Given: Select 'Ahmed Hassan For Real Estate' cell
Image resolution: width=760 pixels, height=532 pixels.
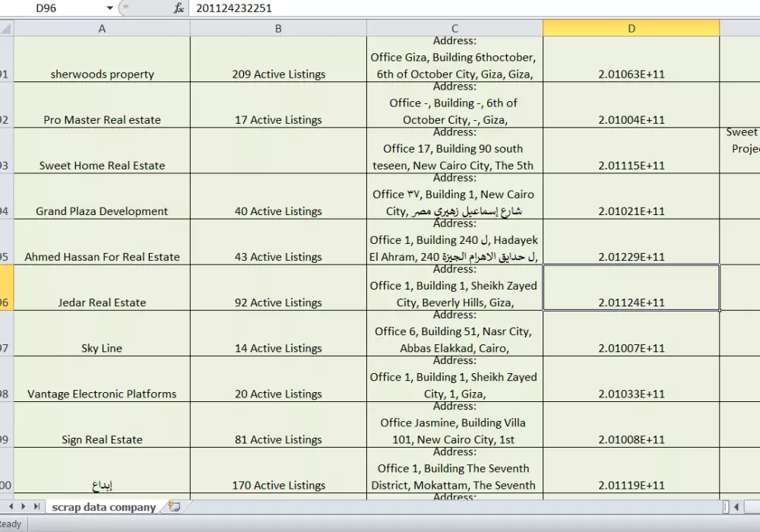Looking at the screenshot, I should (x=102, y=242).
